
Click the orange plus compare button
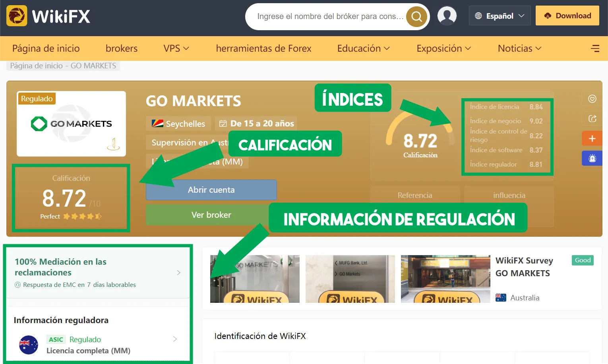click(x=592, y=138)
